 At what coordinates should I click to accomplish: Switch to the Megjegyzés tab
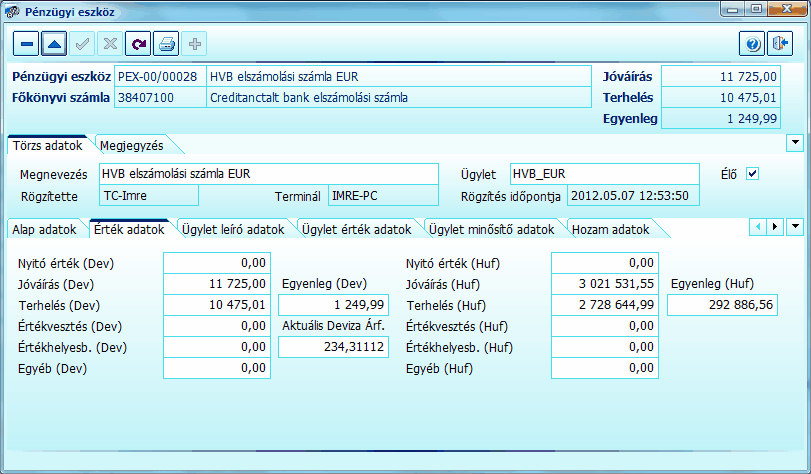coord(132,145)
